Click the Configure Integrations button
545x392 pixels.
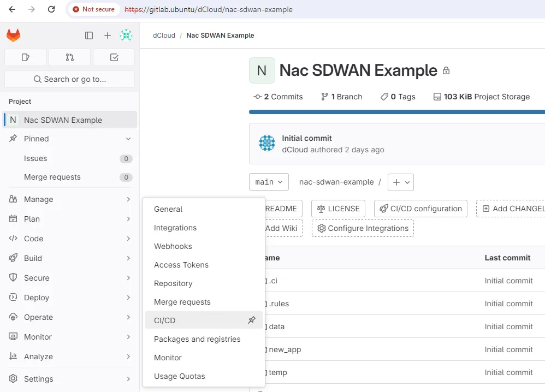[363, 228]
